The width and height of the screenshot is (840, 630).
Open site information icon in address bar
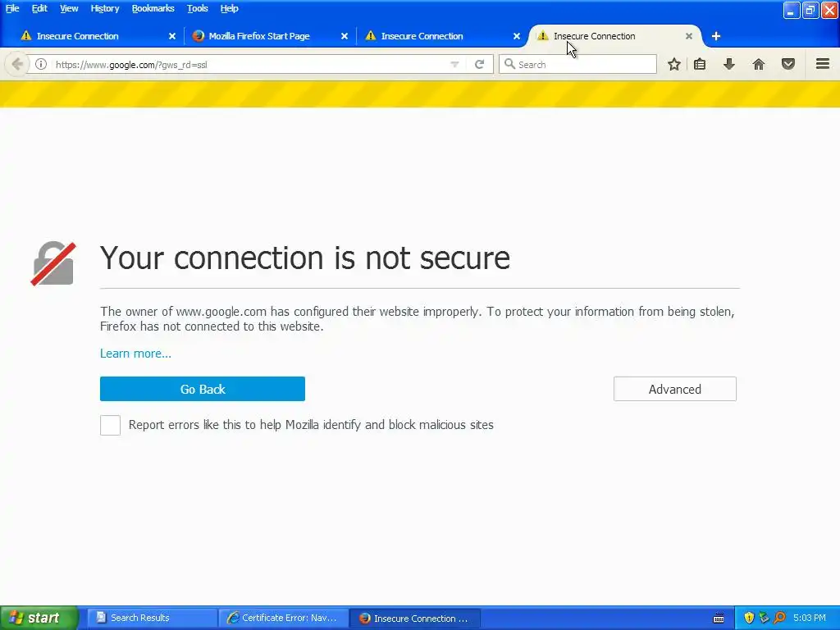pyautogui.click(x=41, y=64)
